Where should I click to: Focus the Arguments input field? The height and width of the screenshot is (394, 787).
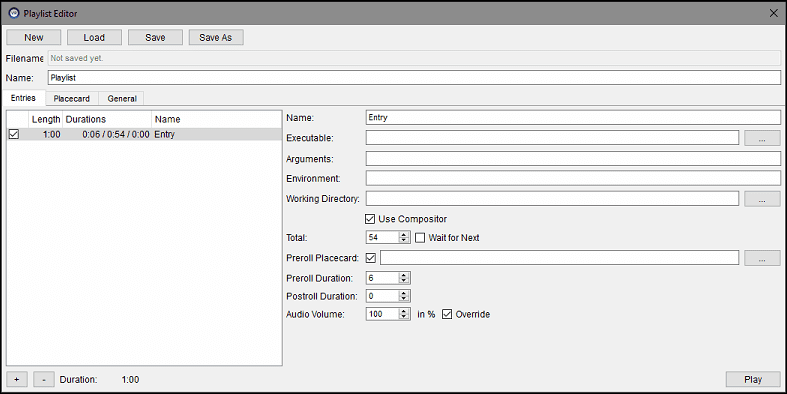click(573, 159)
